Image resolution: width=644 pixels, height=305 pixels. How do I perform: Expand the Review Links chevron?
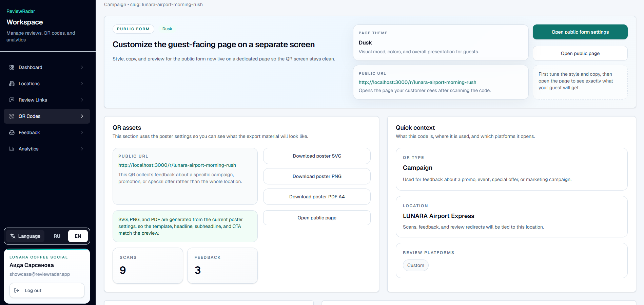coord(82,100)
